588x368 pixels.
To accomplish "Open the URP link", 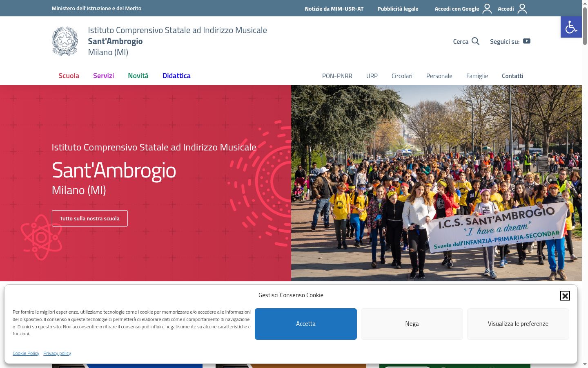I will coord(372,76).
